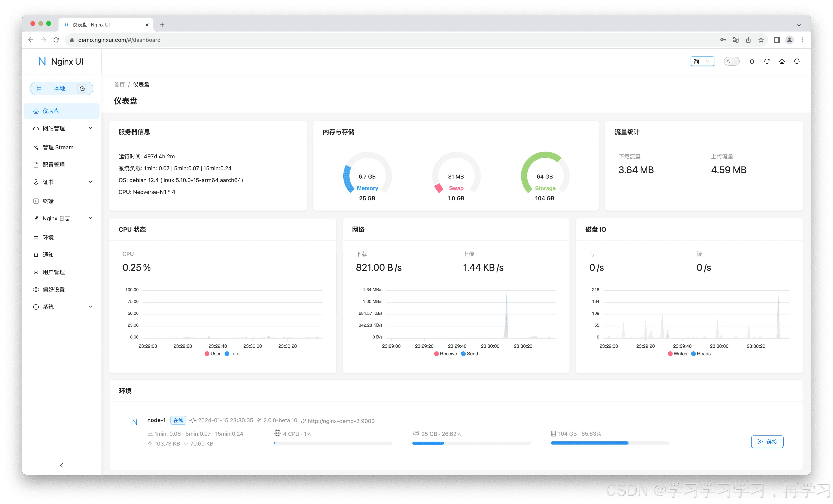
Task: Click node-1 storage usage progress bar
Action: click(x=610, y=443)
